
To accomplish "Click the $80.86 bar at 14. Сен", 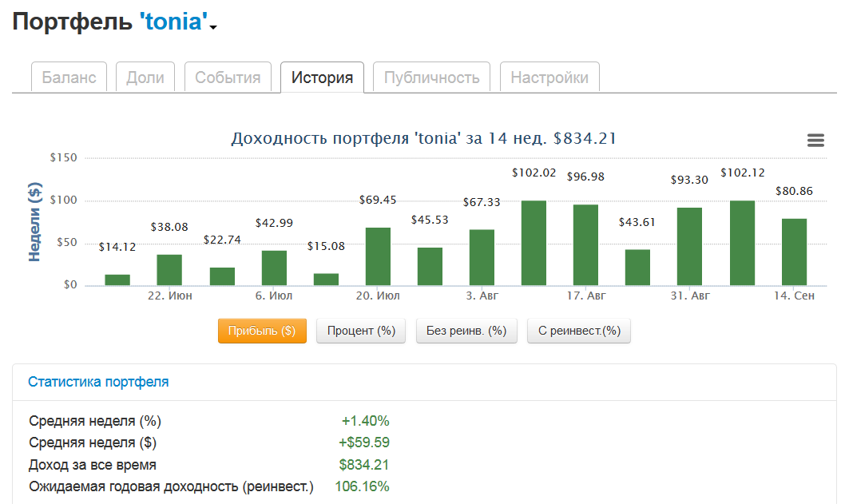I will coord(794,252).
